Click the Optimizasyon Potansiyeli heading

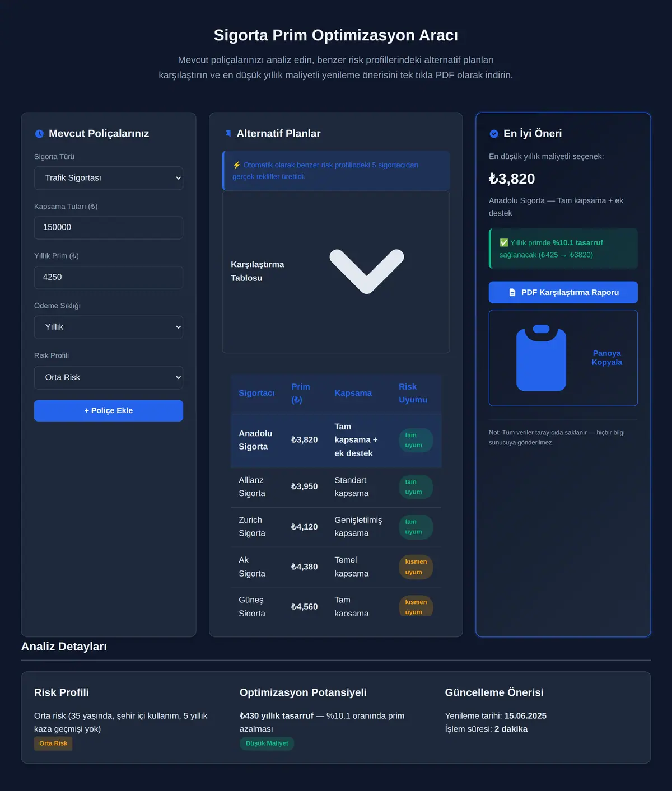(x=303, y=692)
